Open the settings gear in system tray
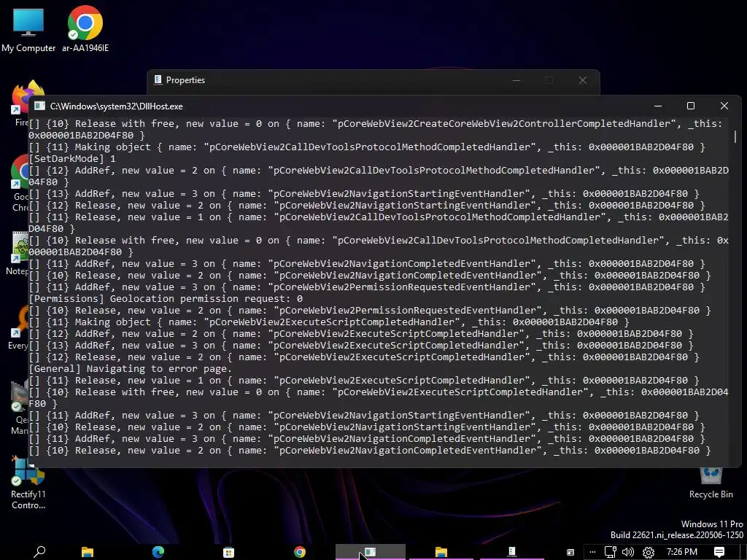This screenshot has height=560, width=747. tap(649, 552)
